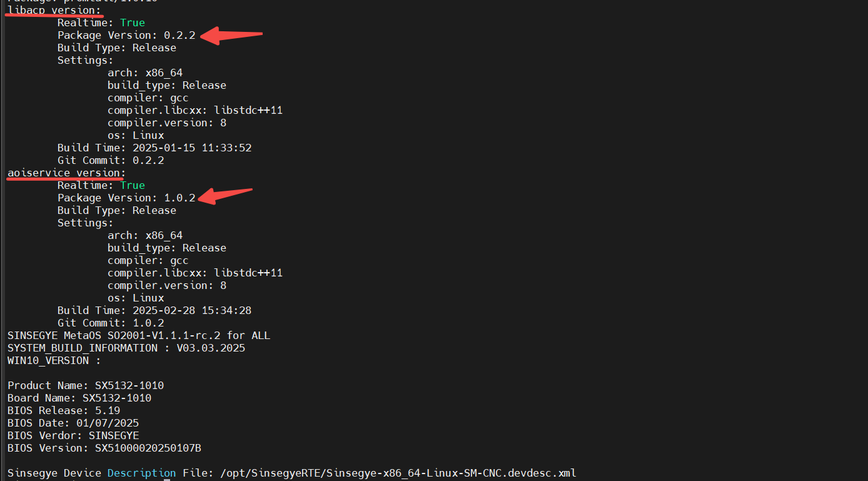Click the BIOS Release: 5.19 line

pyautogui.click(x=63, y=410)
